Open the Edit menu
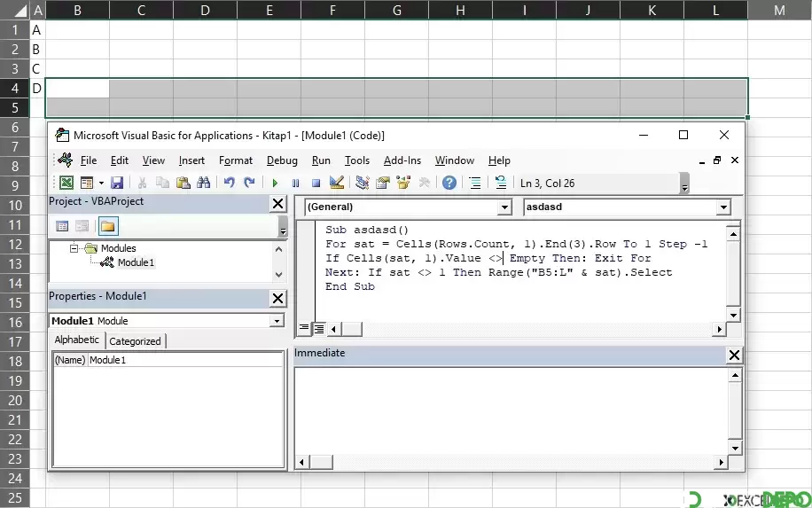The width and height of the screenshot is (812, 508). pyautogui.click(x=119, y=160)
